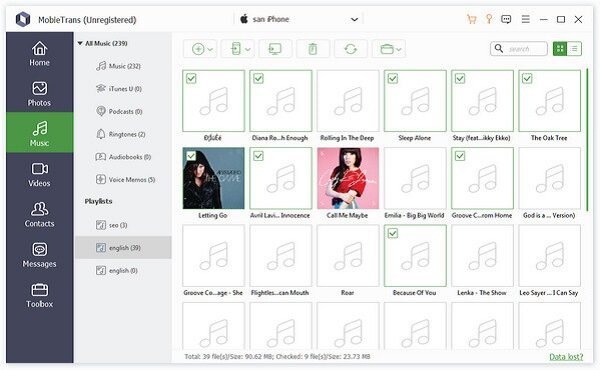Screen dimensions: 600x370
Task: Uncheck the Because Of You checkbox
Action: (x=393, y=233)
